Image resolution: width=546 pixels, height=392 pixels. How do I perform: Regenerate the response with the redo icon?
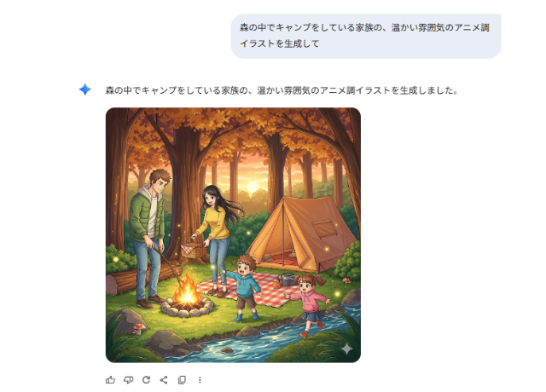(x=146, y=380)
